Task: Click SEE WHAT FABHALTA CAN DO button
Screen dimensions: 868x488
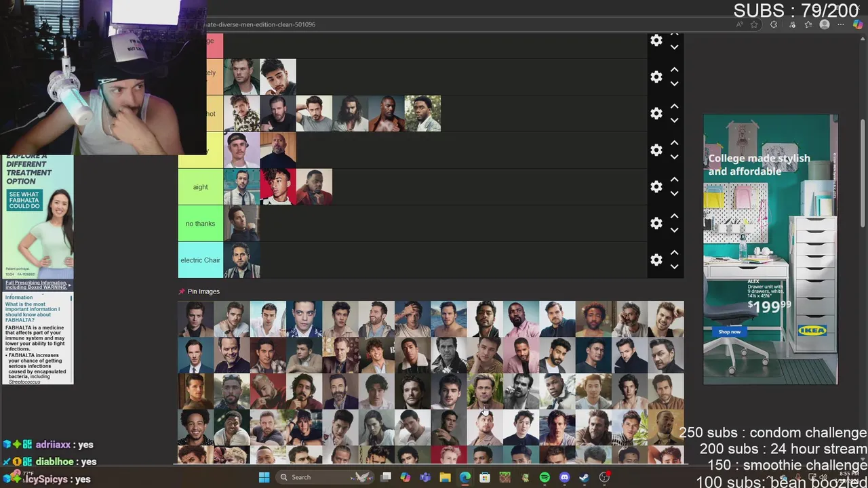Action: (25, 200)
